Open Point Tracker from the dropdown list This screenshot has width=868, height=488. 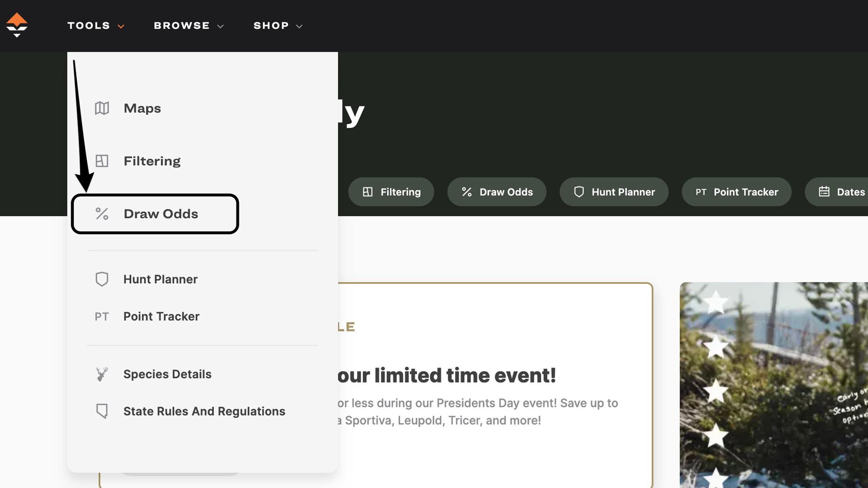pos(161,317)
